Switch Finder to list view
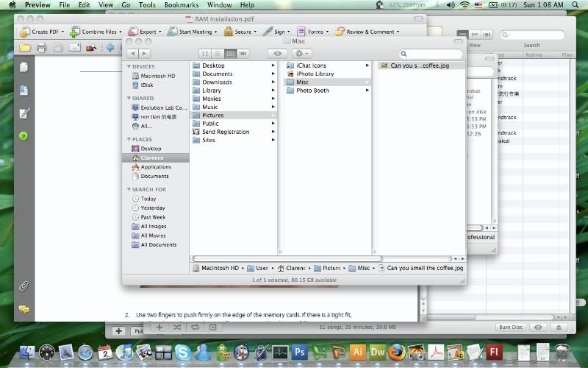The height and width of the screenshot is (368, 588). pyautogui.click(x=218, y=54)
